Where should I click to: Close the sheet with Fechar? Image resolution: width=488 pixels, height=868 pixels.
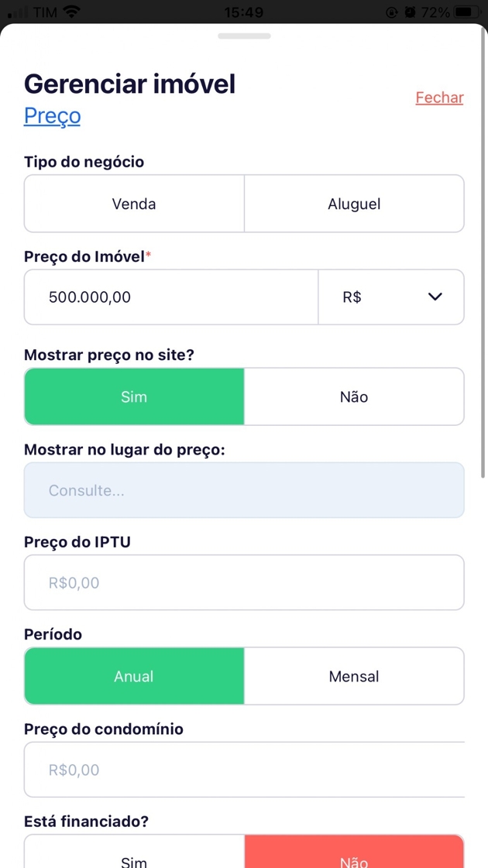click(439, 98)
